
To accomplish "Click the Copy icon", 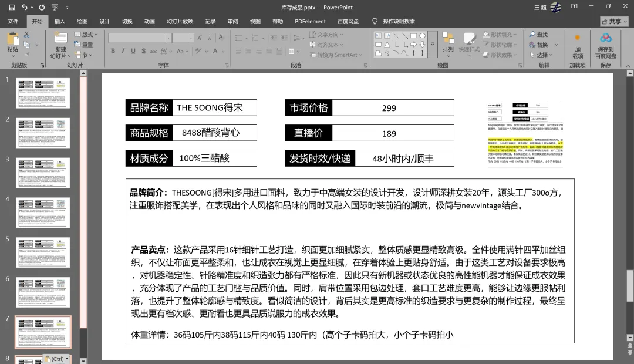I will pyautogui.click(x=26, y=45).
